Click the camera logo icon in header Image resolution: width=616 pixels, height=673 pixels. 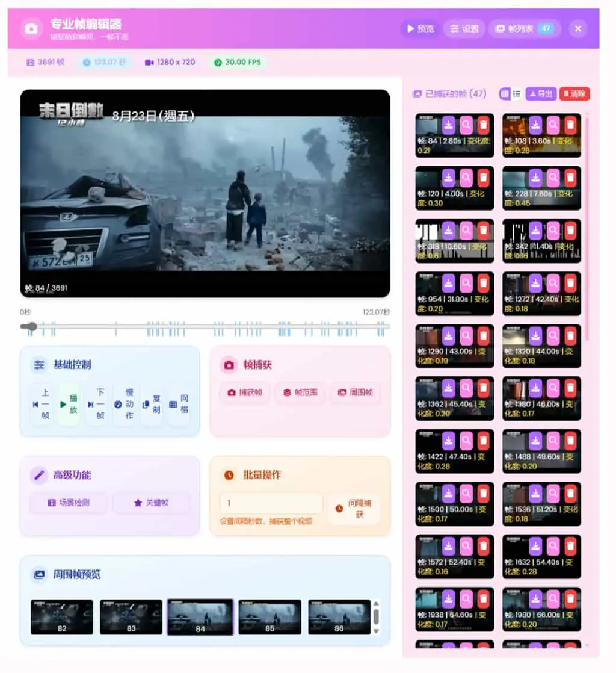pos(31,29)
